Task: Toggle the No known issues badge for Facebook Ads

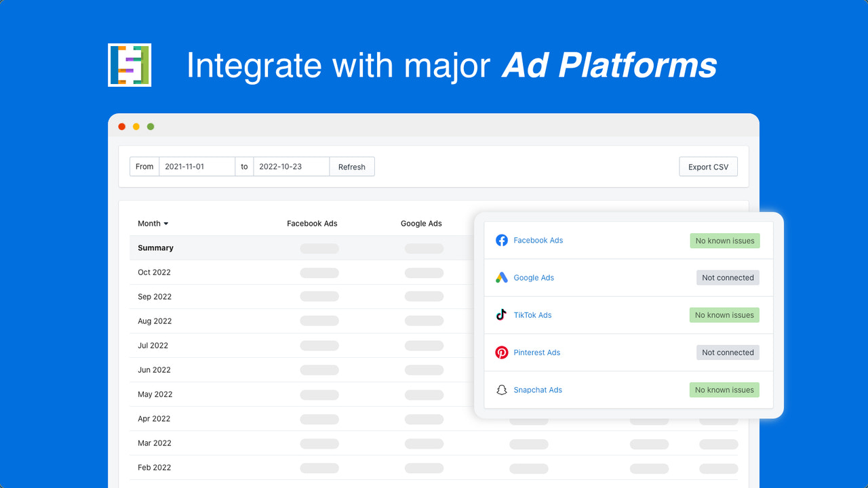Action: pyautogui.click(x=724, y=241)
